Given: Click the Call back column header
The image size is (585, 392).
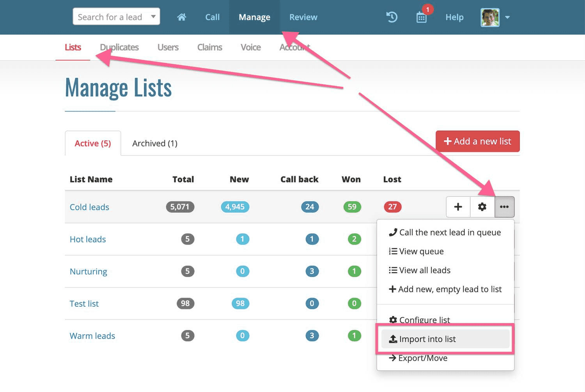Looking at the screenshot, I should pyautogui.click(x=300, y=179).
